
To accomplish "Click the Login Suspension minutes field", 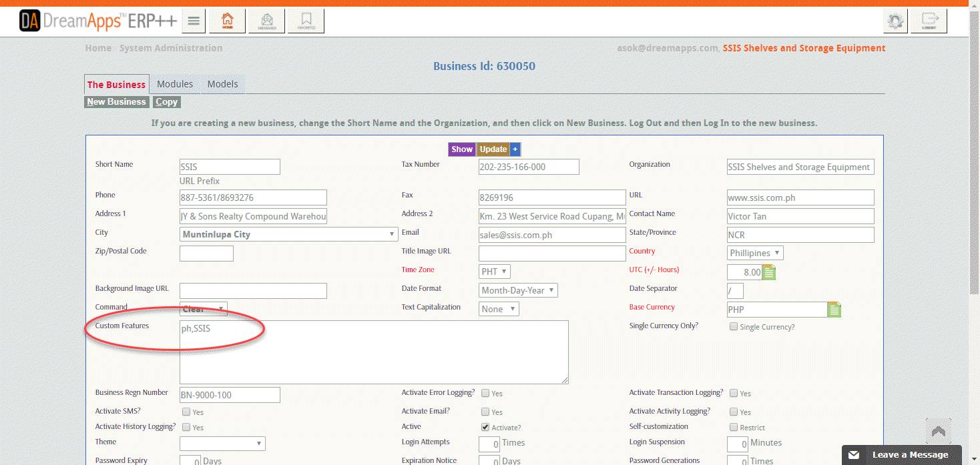I will pyautogui.click(x=738, y=444).
